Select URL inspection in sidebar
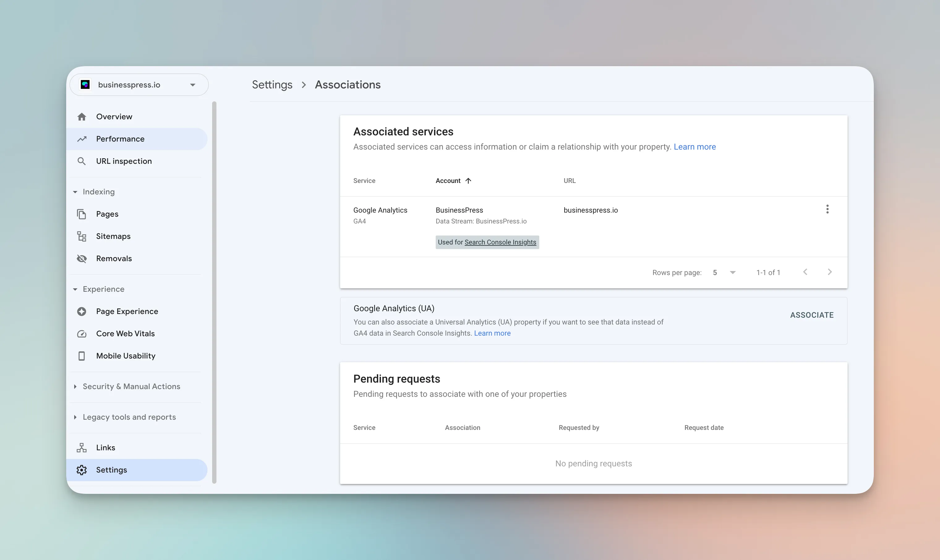The height and width of the screenshot is (560, 940). tap(137, 161)
